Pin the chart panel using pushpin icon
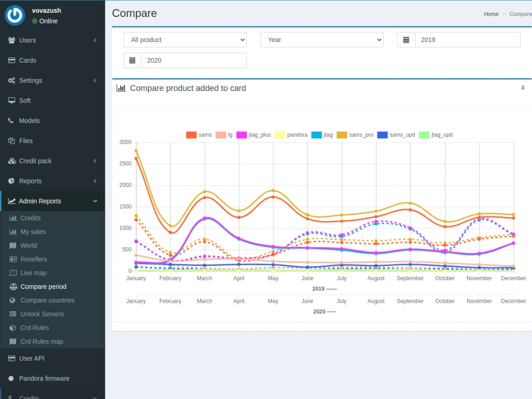 [523, 88]
